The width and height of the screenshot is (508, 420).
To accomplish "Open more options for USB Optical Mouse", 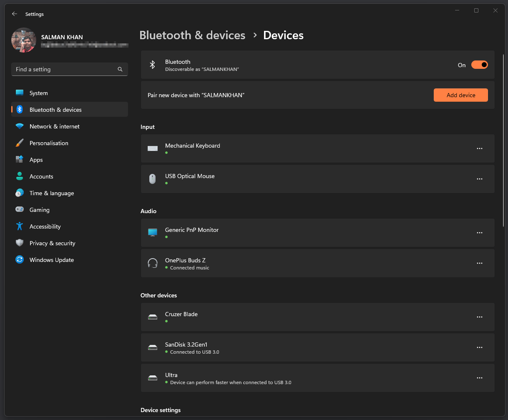I will click(479, 179).
